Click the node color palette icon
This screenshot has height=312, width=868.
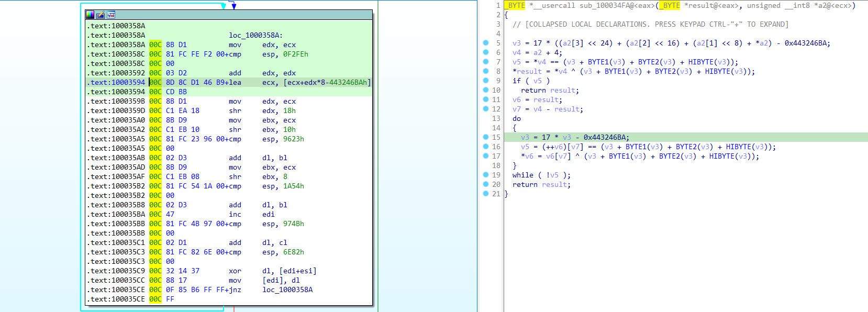coord(90,15)
